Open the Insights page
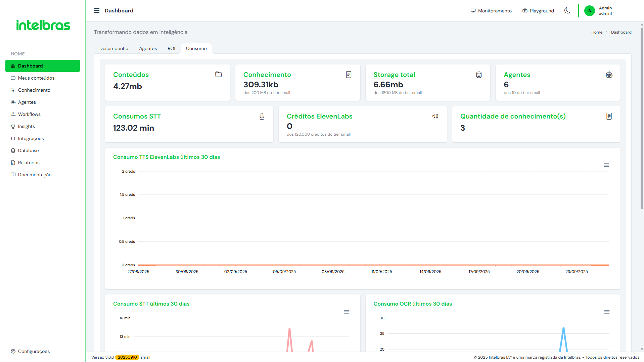The width and height of the screenshot is (644, 362). (43, 126)
